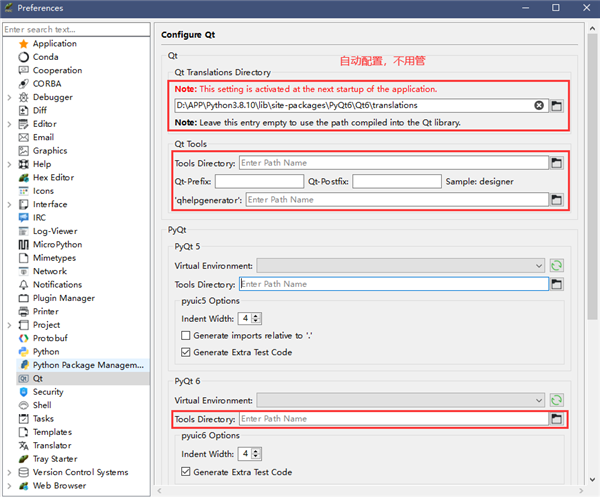600x497 pixels.
Task: Browse for Qt Tools Directory folder
Action: pyautogui.click(x=556, y=163)
